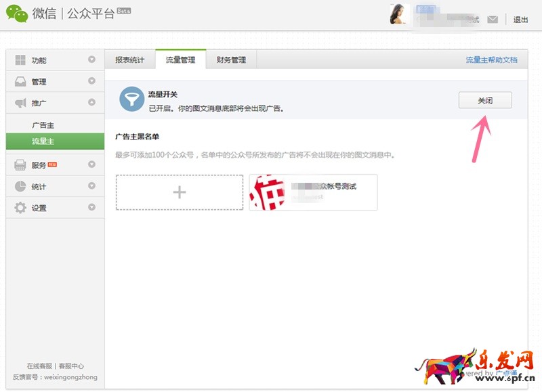542x392 pixels.
Task: Click the blue funnel 流量开关 icon
Action: pos(131,99)
